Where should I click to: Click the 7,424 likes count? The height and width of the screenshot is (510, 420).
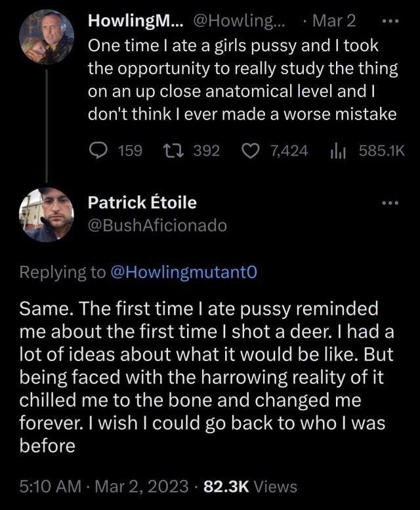pos(289,151)
